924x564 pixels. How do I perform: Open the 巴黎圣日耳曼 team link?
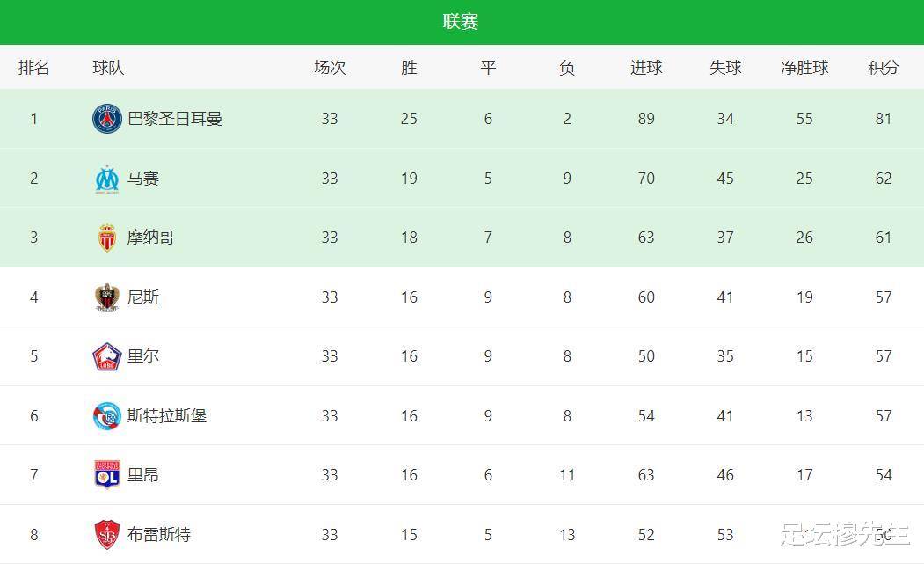tap(175, 119)
